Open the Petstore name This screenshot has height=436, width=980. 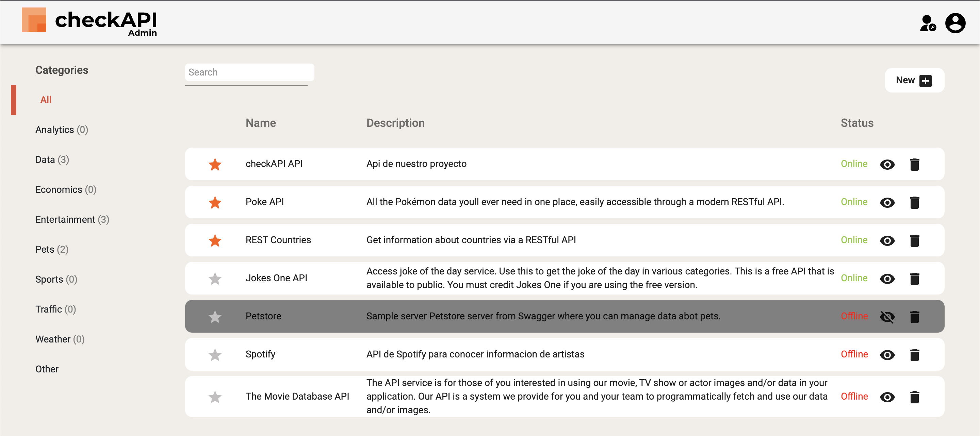[x=263, y=316]
